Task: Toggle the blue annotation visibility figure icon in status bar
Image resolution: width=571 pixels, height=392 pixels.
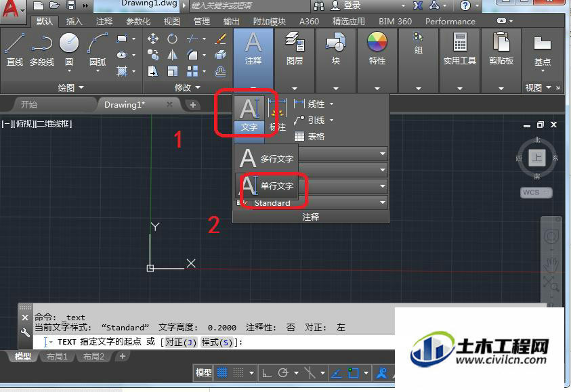Action: [381, 373]
